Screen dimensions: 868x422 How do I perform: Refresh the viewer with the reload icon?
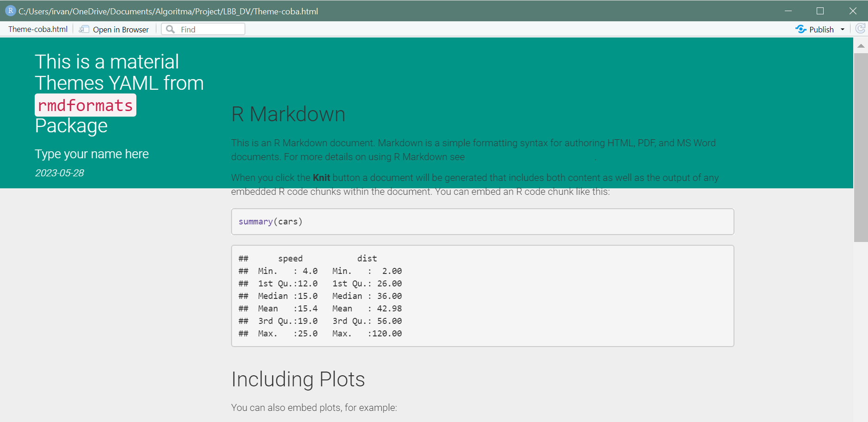tap(860, 29)
